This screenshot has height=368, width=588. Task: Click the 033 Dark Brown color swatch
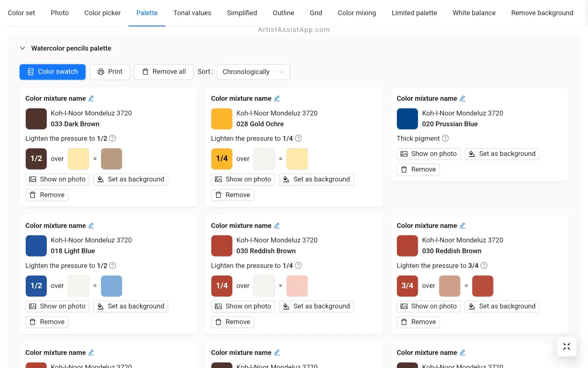click(x=36, y=119)
